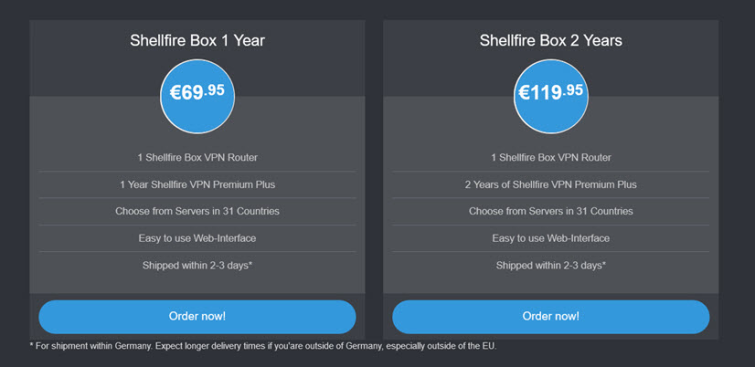This screenshot has width=755, height=367.
Task: Click Easy to use Web-Interface in 2 Years plan
Action: [x=551, y=238]
